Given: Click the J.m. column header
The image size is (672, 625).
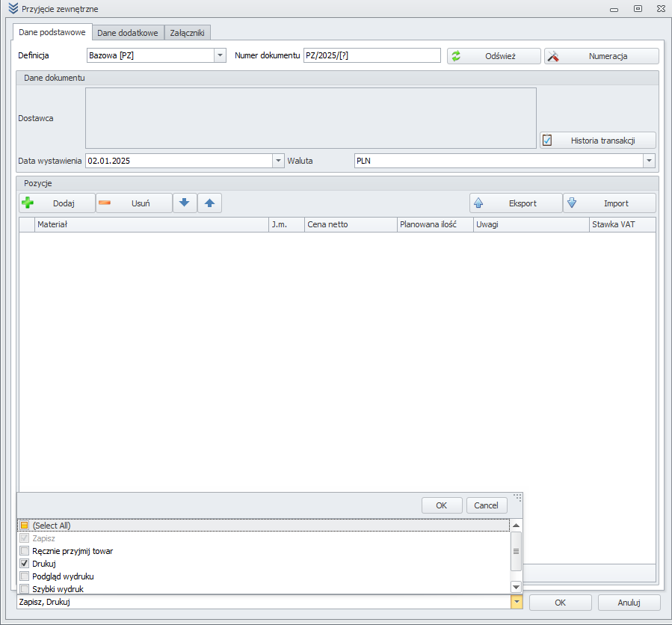Looking at the screenshot, I should 287,224.
